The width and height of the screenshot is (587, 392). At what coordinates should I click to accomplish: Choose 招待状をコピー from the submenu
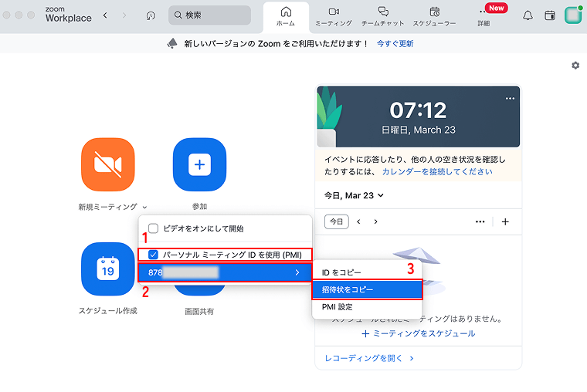click(367, 289)
